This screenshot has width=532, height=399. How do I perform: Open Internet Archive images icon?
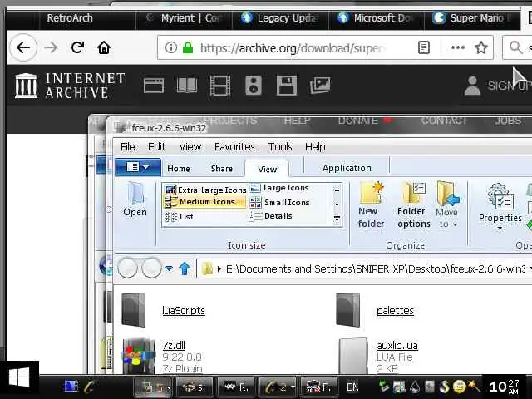point(320,85)
